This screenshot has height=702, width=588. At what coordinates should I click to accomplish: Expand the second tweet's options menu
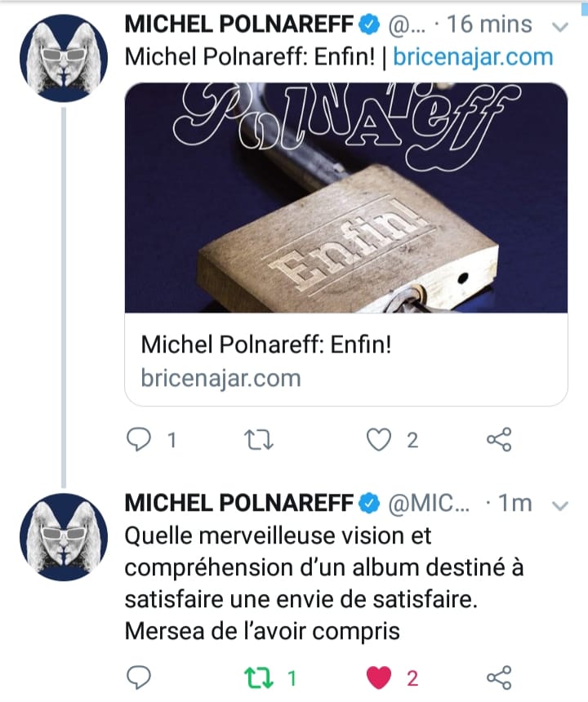pos(560,504)
